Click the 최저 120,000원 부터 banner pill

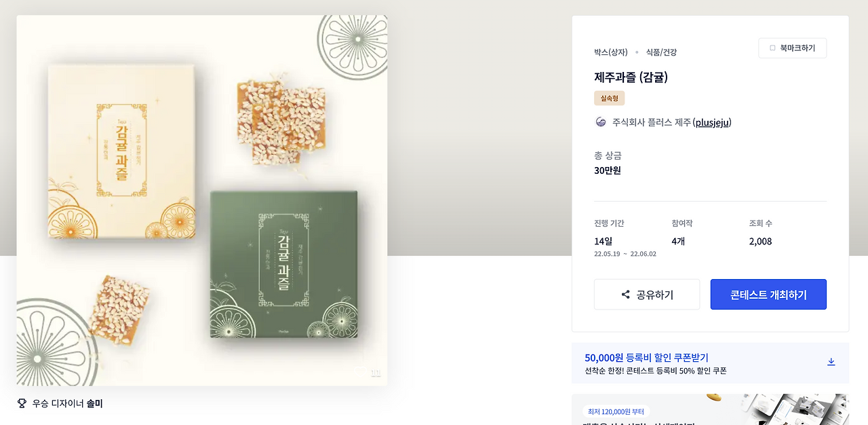click(616, 411)
